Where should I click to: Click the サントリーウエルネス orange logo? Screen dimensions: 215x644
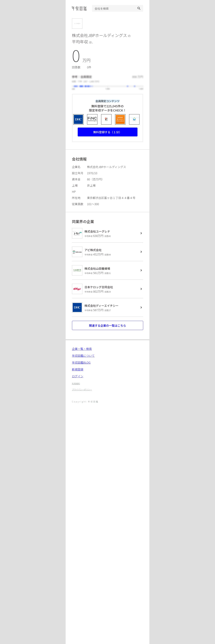(x=120, y=119)
